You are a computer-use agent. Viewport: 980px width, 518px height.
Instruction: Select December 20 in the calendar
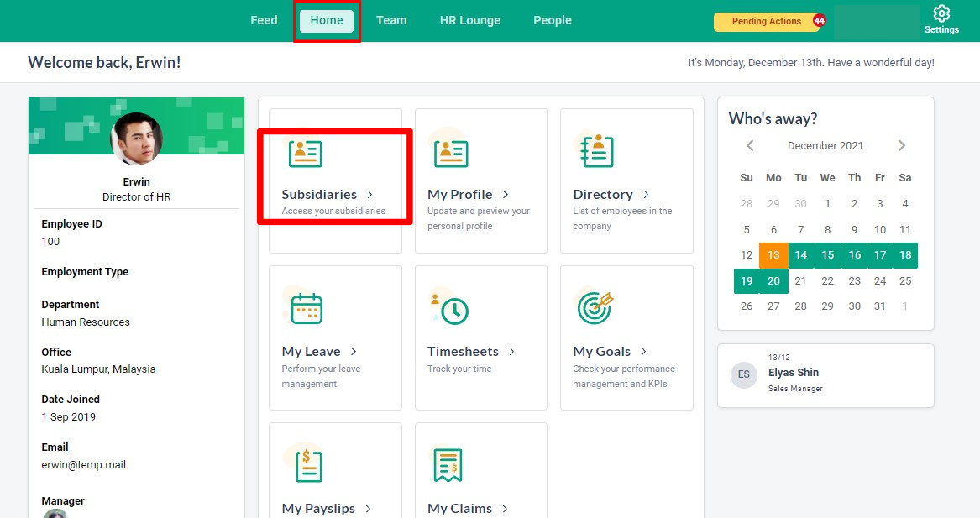[x=773, y=280]
